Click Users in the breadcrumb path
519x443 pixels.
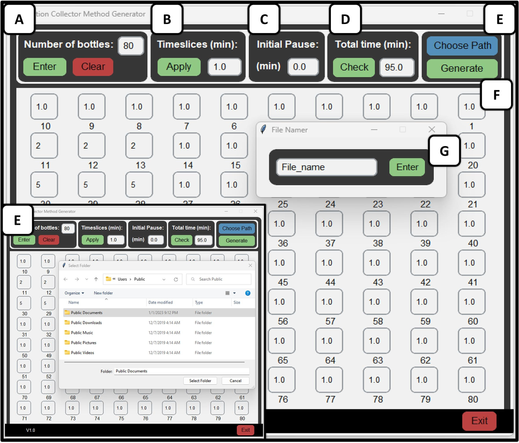(122, 279)
